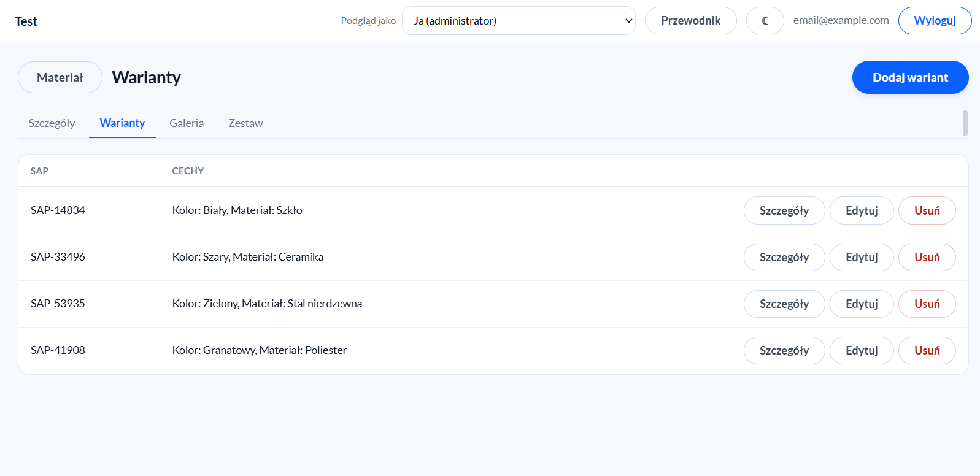Remove variant SAP-33496 with Usuń

coord(927,257)
